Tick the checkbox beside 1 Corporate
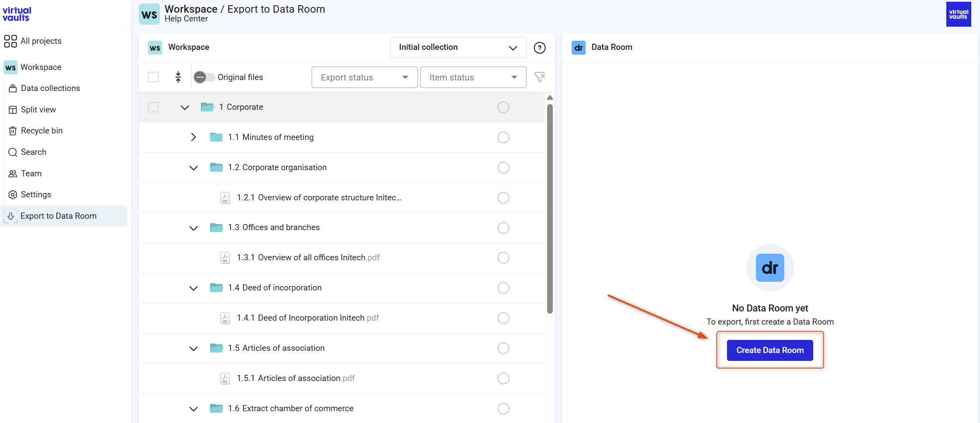 coord(153,107)
